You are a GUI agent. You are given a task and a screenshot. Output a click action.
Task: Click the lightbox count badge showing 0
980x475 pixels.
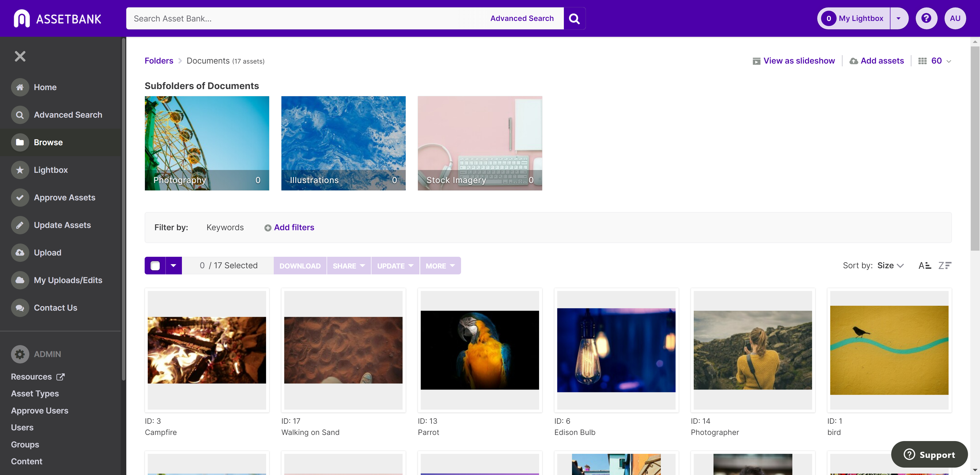[x=829, y=18]
